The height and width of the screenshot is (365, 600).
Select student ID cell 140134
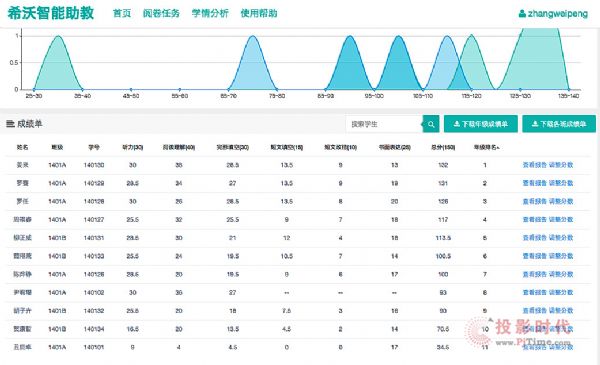[94, 329]
